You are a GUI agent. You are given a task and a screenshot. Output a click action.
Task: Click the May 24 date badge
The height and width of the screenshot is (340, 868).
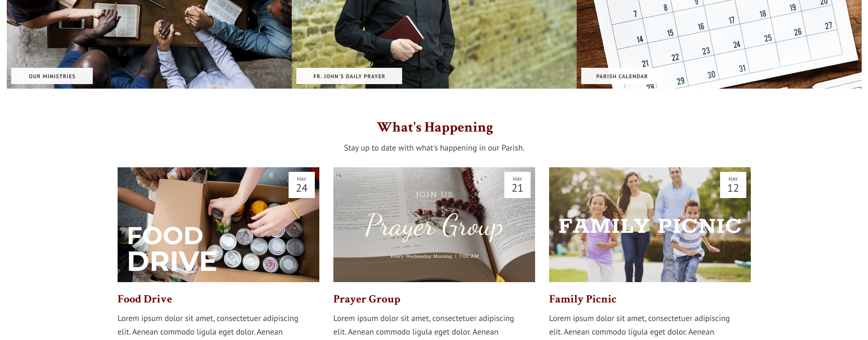coord(302,184)
